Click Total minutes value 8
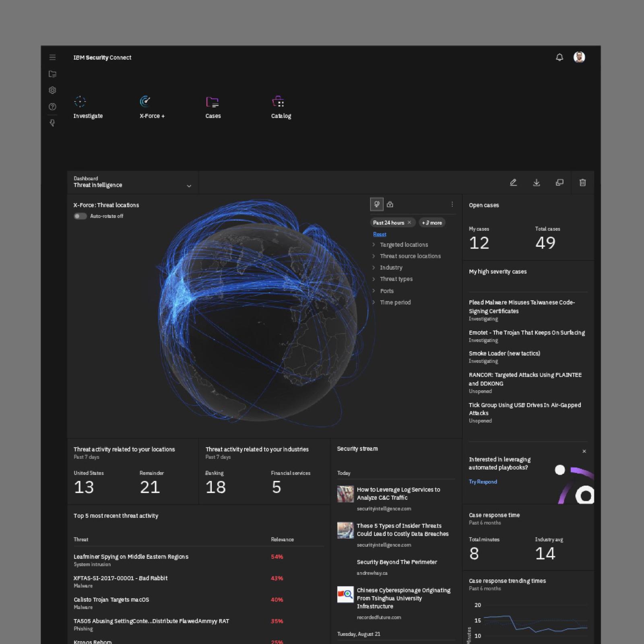The image size is (644, 644). 474,553
